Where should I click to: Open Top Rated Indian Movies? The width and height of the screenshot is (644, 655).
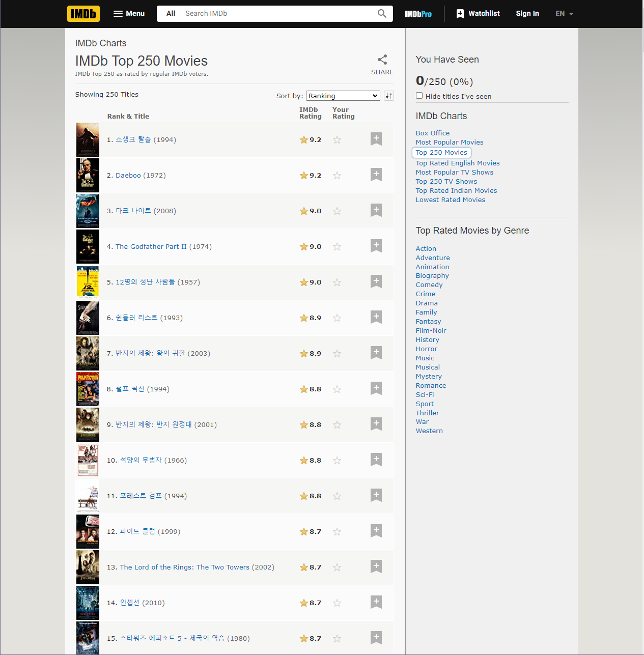pos(457,191)
